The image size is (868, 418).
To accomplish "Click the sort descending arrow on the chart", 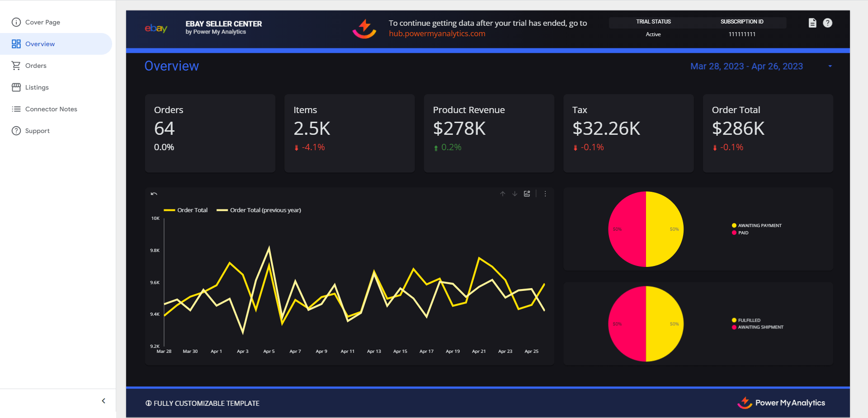I will tap(514, 194).
